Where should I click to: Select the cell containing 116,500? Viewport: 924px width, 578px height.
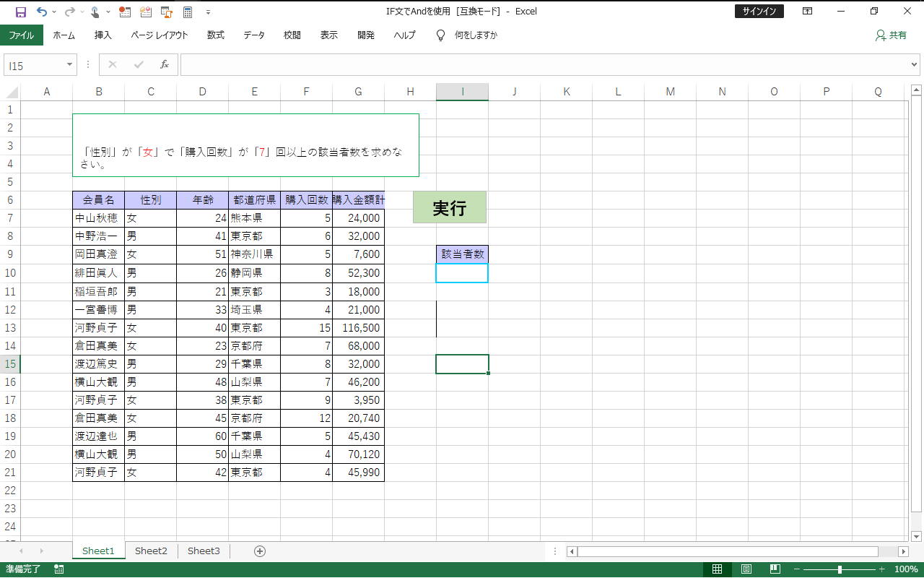pyautogui.click(x=358, y=328)
